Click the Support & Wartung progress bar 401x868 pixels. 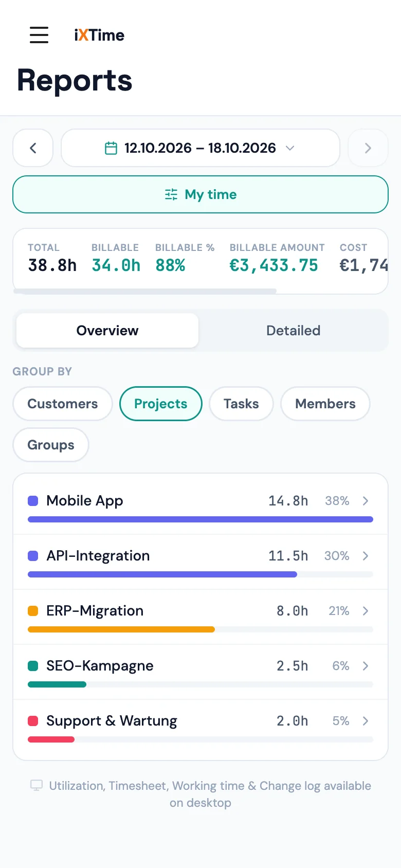click(x=200, y=739)
